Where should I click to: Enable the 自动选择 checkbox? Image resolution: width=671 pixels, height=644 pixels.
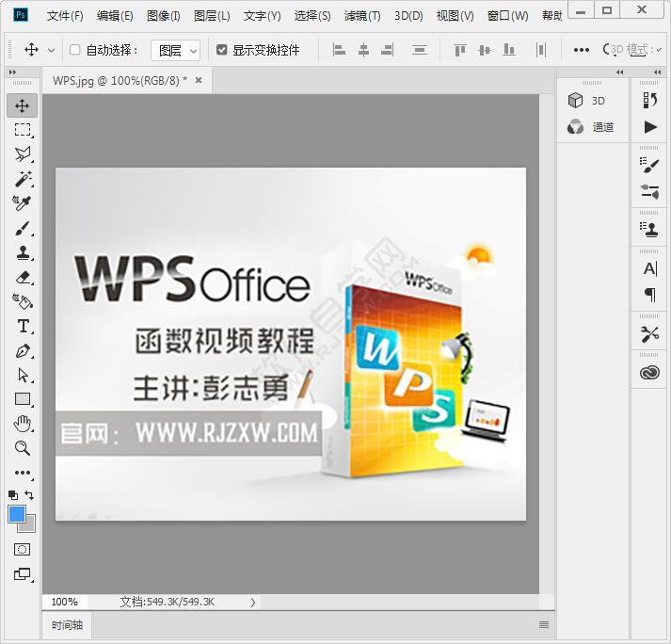coord(75,50)
